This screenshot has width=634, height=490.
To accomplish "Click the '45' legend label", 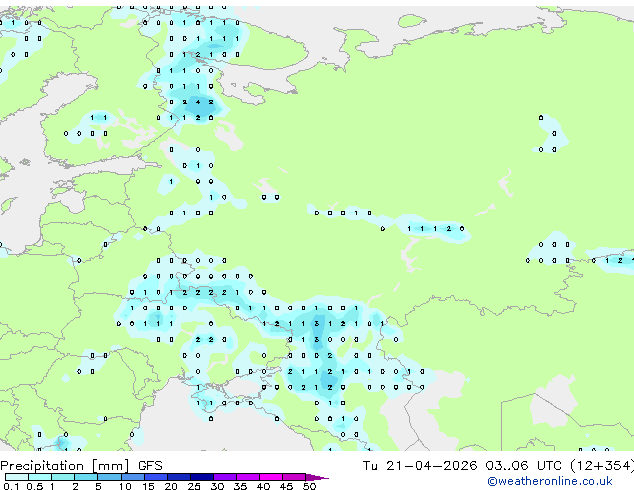I will (286, 486).
